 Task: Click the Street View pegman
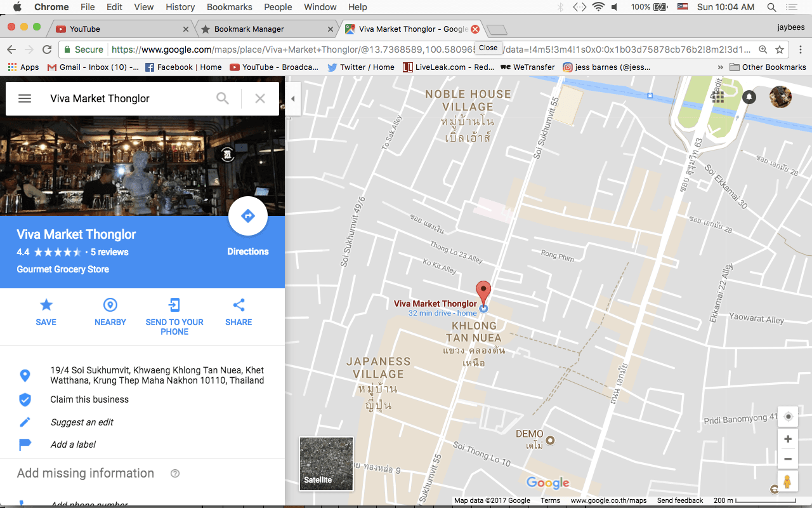click(x=787, y=481)
